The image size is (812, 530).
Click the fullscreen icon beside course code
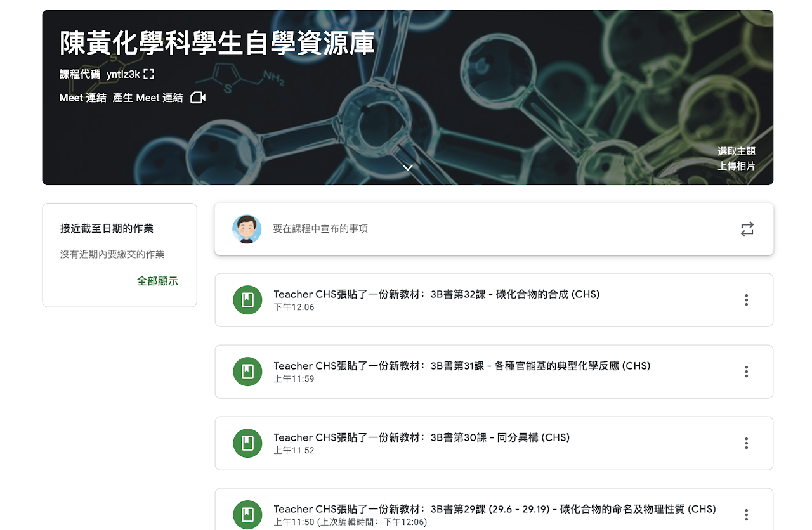click(x=149, y=74)
